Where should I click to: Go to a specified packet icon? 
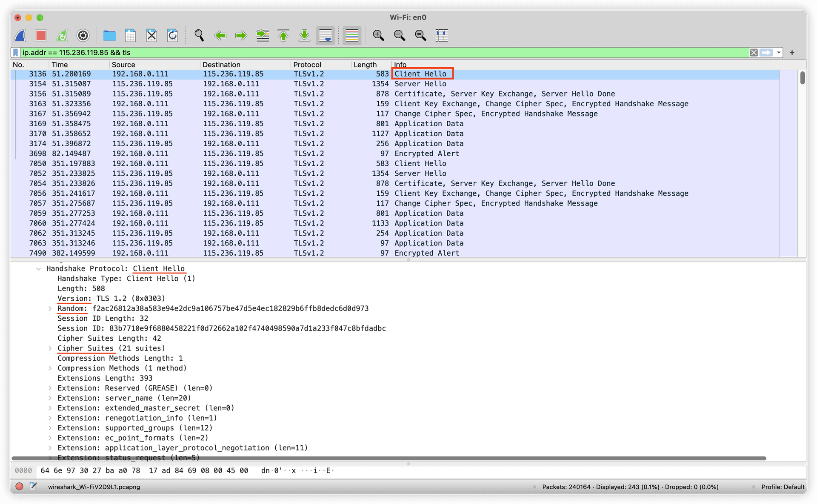[262, 35]
